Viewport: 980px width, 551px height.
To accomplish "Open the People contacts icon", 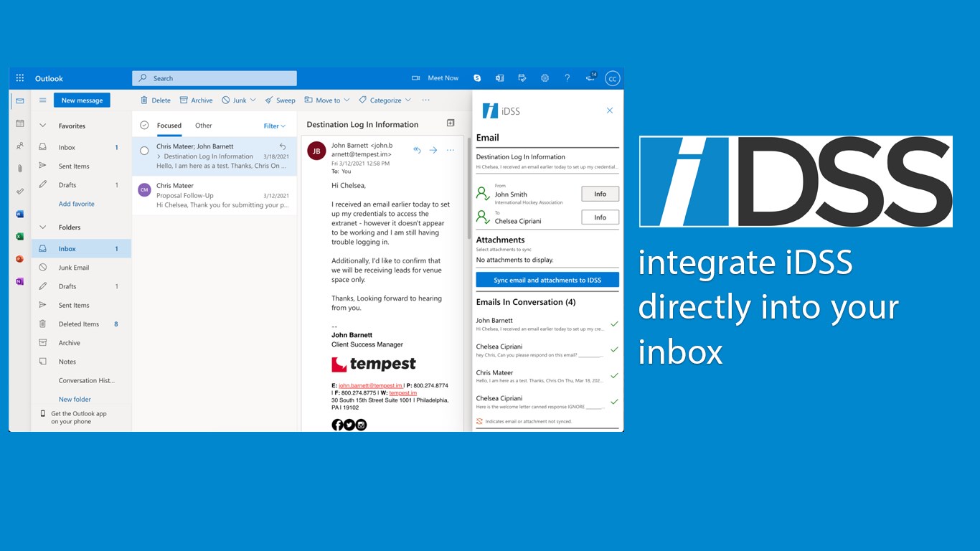I will point(20,146).
